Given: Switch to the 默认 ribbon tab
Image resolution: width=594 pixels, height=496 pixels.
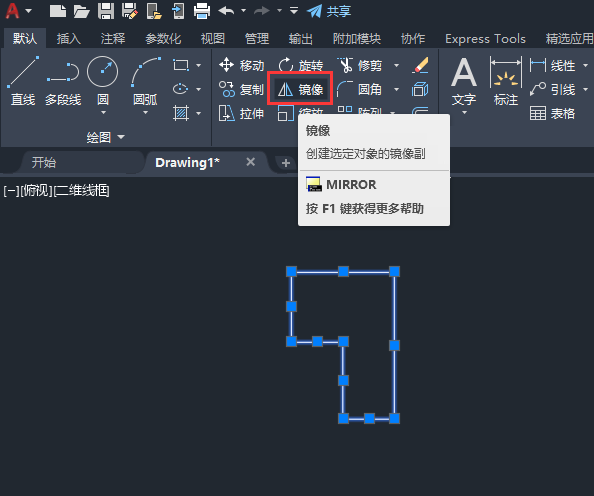Looking at the screenshot, I should [x=25, y=38].
